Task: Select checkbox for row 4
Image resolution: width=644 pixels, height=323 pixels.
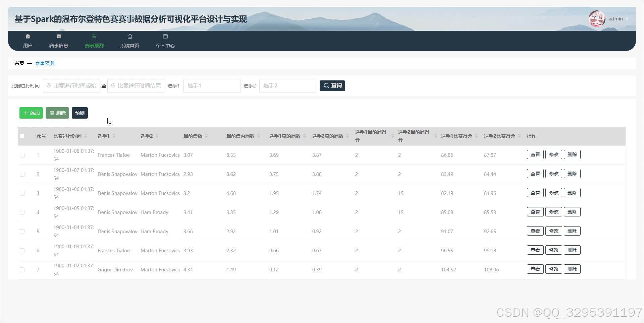Action: [22, 212]
